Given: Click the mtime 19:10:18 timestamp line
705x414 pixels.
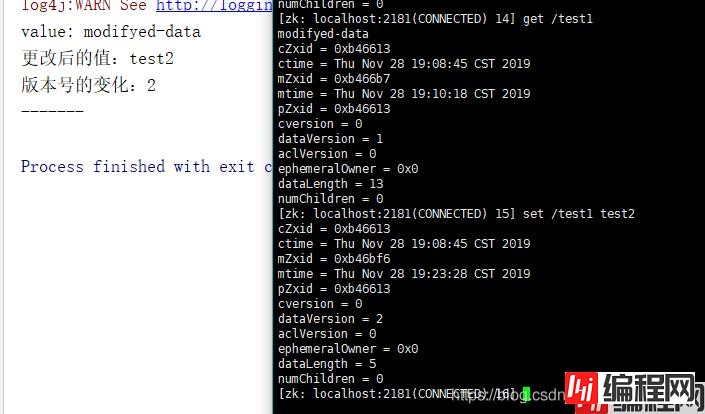Looking at the screenshot, I should pyautogui.click(x=404, y=94).
